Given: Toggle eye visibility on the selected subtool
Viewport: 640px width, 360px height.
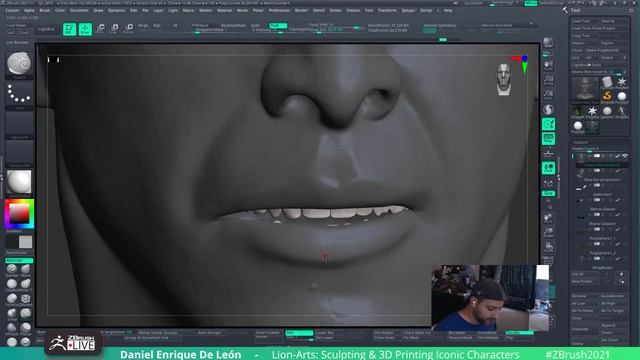Looking at the screenshot, I should click(624, 156).
